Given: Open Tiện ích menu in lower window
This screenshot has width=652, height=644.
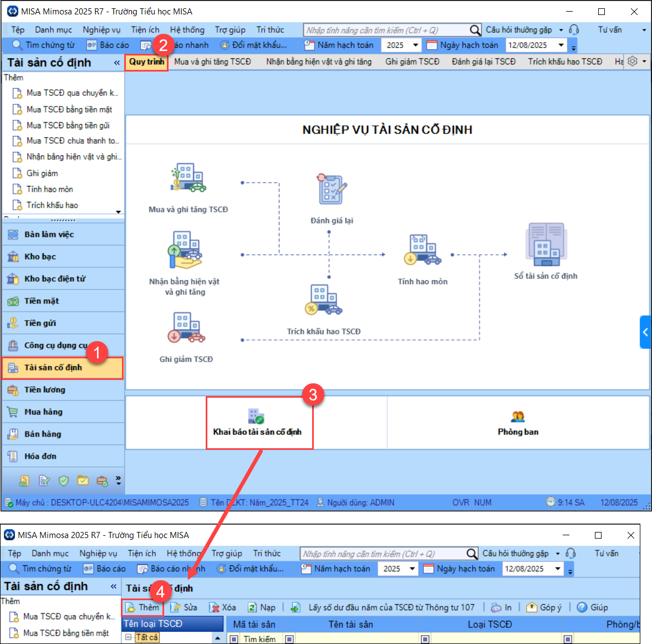Looking at the screenshot, I should [142, 554].
